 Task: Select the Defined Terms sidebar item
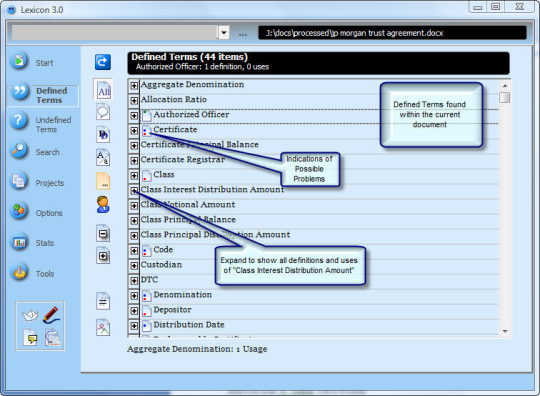pyautogui.click(x=43, y=95)
